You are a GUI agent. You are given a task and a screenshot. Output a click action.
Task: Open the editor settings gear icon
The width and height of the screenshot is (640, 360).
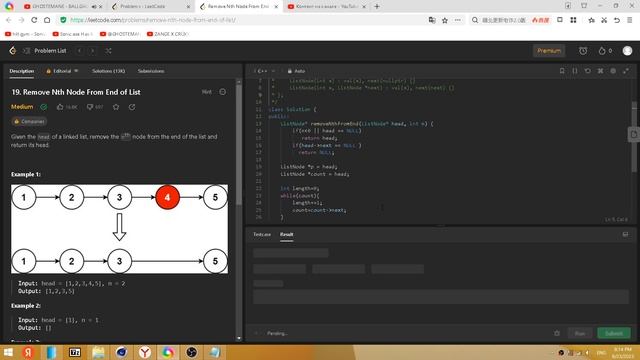(613, 71)
